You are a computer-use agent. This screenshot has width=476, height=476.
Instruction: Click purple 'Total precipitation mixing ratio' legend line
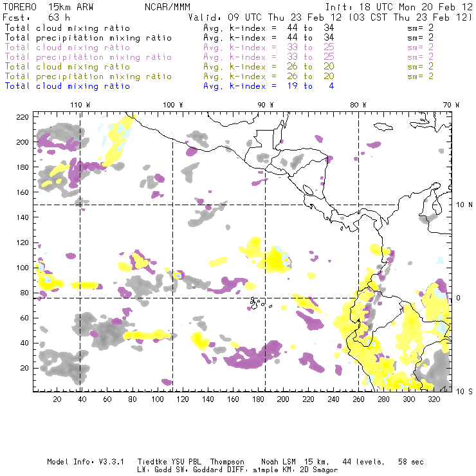[x=88, y=57]
